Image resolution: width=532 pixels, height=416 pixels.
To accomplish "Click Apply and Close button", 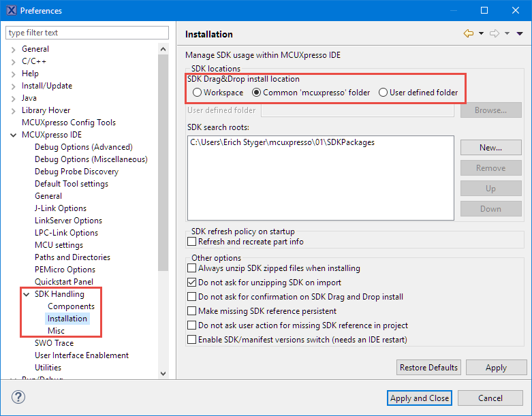I will click(x=419, y=398).
